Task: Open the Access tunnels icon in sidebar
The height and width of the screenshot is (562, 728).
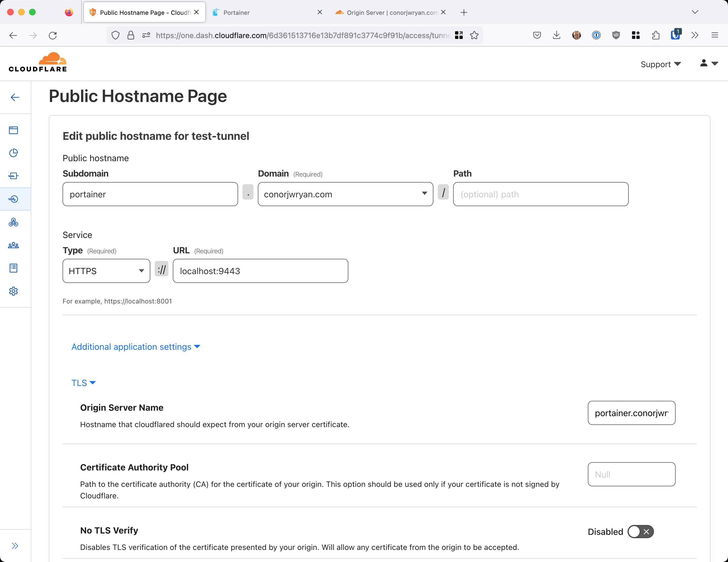Action: (x=13, y=199)
